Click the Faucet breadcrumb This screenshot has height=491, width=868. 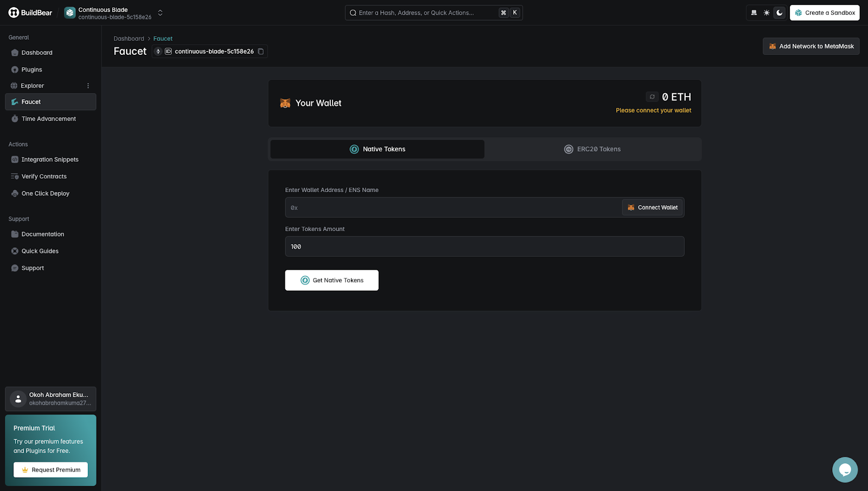(x=163, y=39)
